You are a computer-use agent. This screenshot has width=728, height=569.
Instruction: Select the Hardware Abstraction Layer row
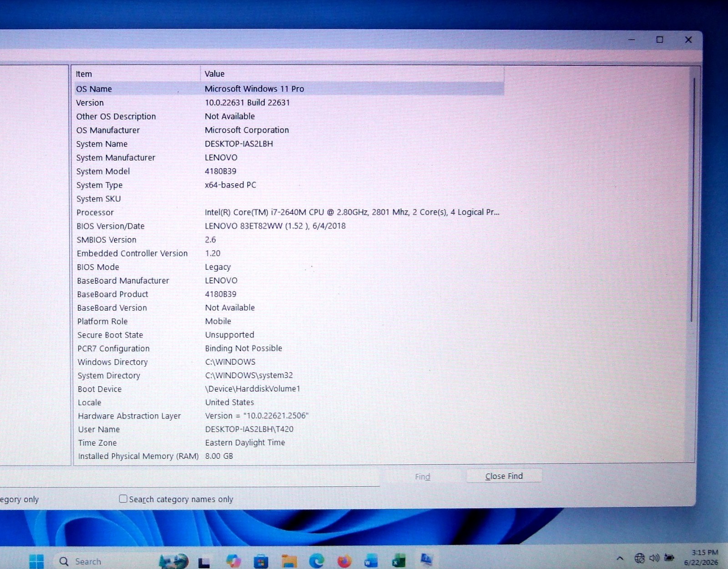click(289, 416)
